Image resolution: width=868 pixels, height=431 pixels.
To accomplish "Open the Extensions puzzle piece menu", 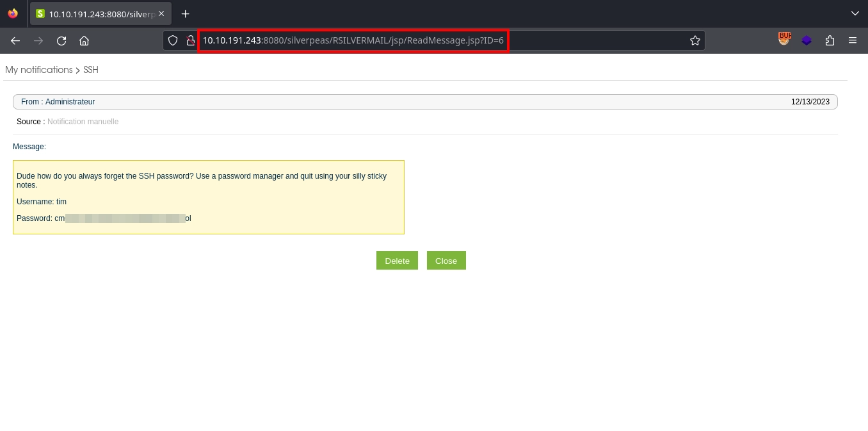I will [830, 41].
